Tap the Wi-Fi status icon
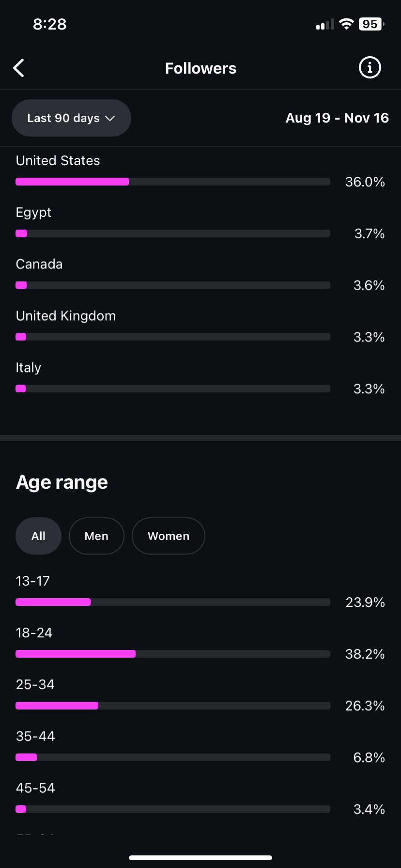Viewport: 401px width, 868px height. pos(346,24)
